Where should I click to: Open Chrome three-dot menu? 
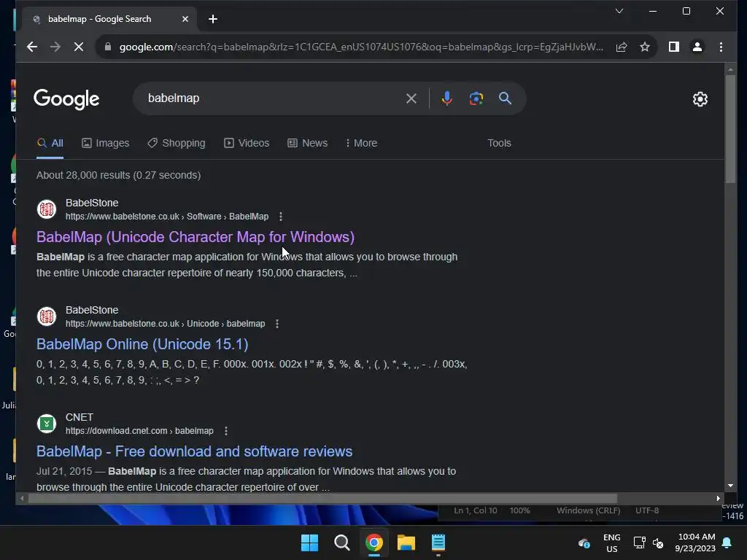tap(721, 47)
